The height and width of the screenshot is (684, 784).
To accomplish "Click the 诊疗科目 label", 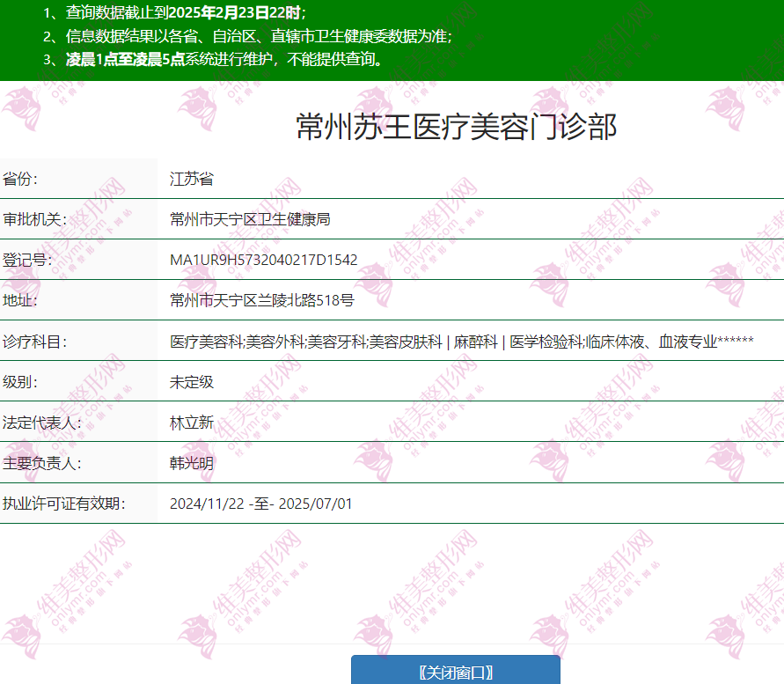I will [x=34, y=342].
